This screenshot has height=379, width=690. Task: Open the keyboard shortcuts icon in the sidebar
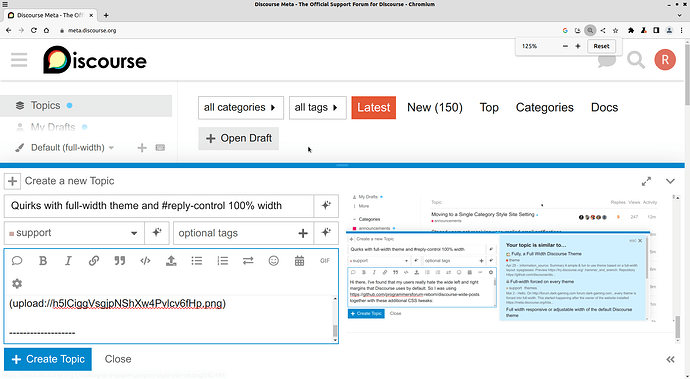[x=160, y=147]
